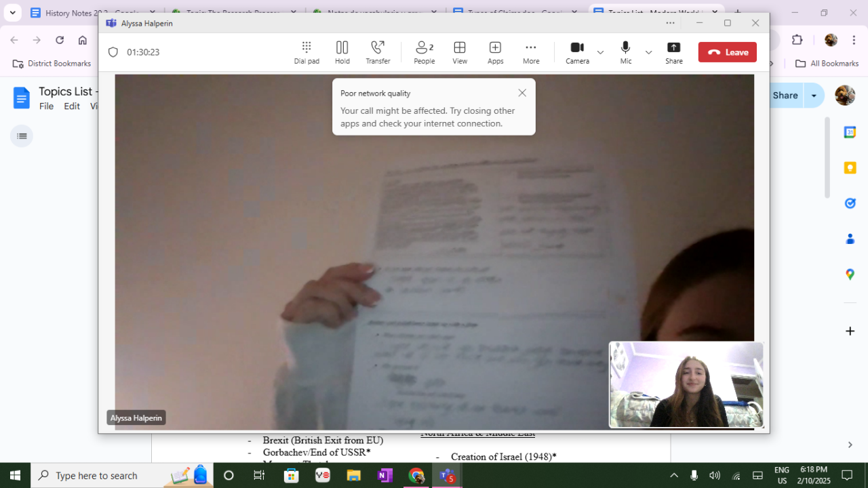Open File Explorer from the taskbar

pos(353,475)
